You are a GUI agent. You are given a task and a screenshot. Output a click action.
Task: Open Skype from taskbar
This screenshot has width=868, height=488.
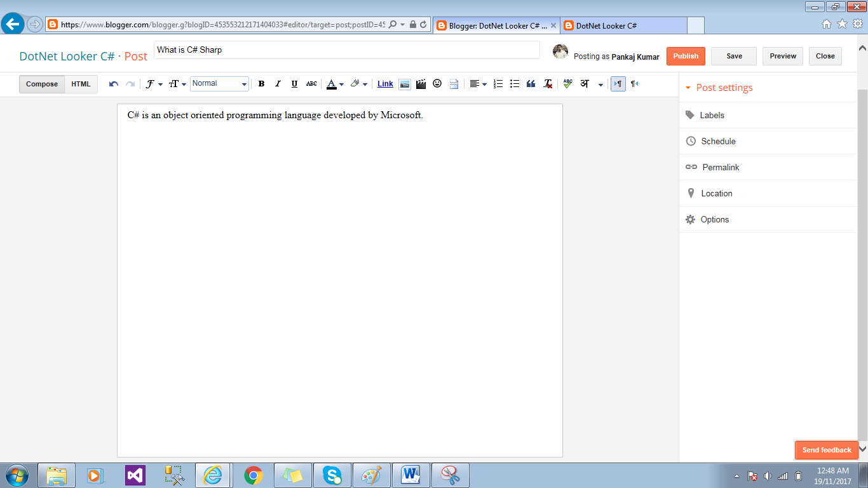point(332,475)
